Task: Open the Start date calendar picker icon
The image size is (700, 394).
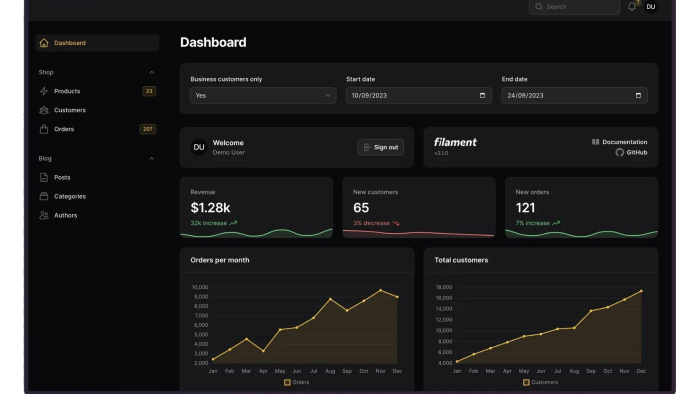Action: tap(482, 95)
